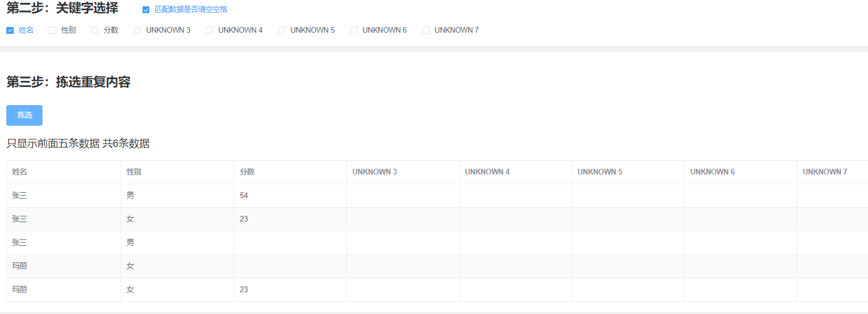This screenshot has width=868, height=314.
Task: Enable the UNKNOWN 3 keyword checkbox
Action: (137, 30)
